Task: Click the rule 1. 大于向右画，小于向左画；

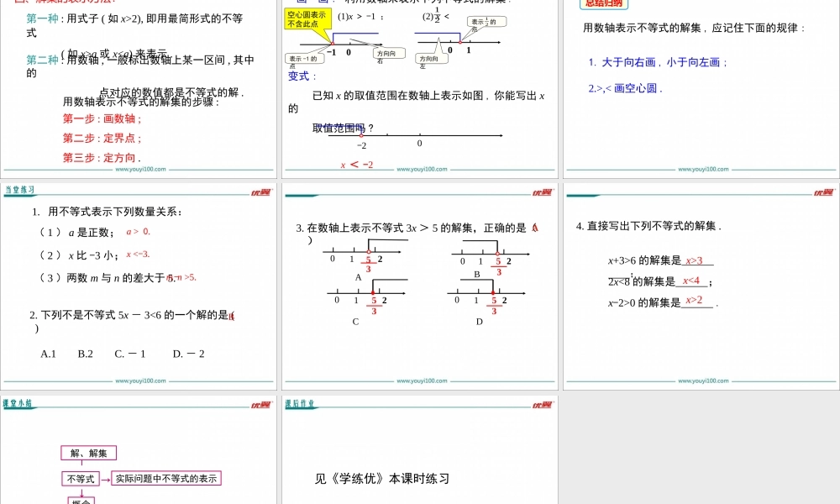Action: [658, 62]
